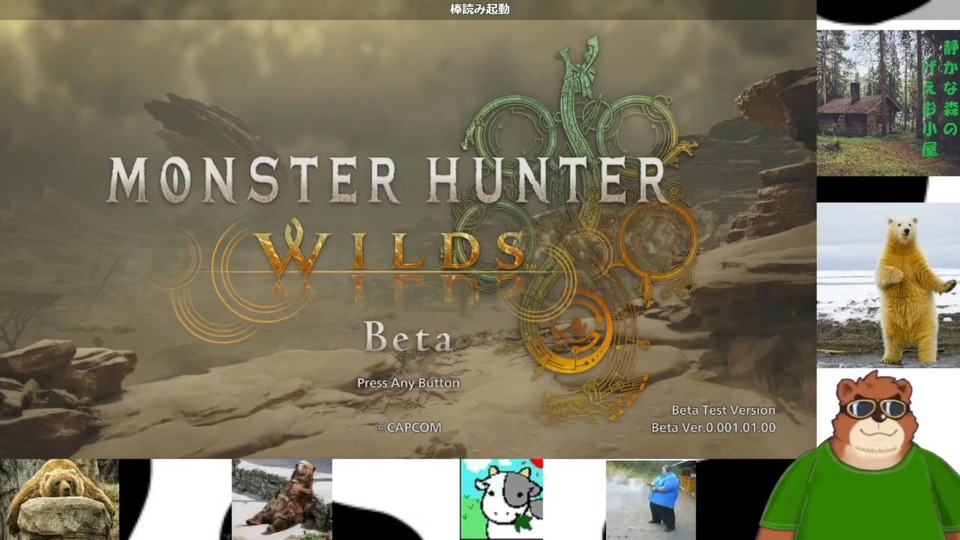Image resolution: width=960 pixels, height=540 pixels.
Task: Select the bear resting on rock image
Action: coord(59,500)
